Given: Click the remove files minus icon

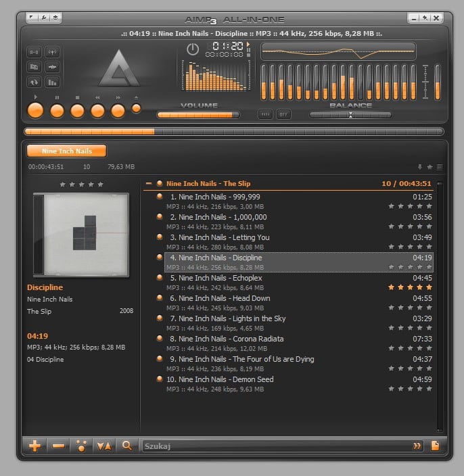Looking at the screenshot, I should coord(58,446).
